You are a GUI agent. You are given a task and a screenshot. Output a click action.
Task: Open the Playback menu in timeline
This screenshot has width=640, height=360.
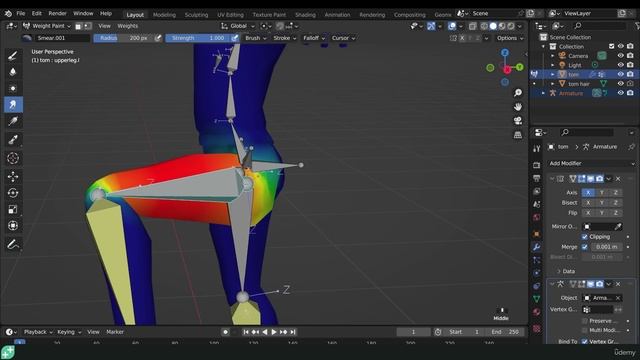[38, 332]
